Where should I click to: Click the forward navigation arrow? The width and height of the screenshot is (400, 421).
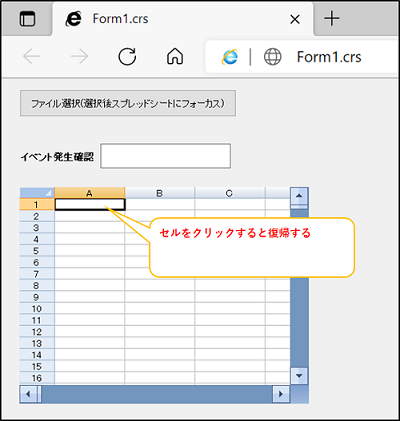pos(80,56)
